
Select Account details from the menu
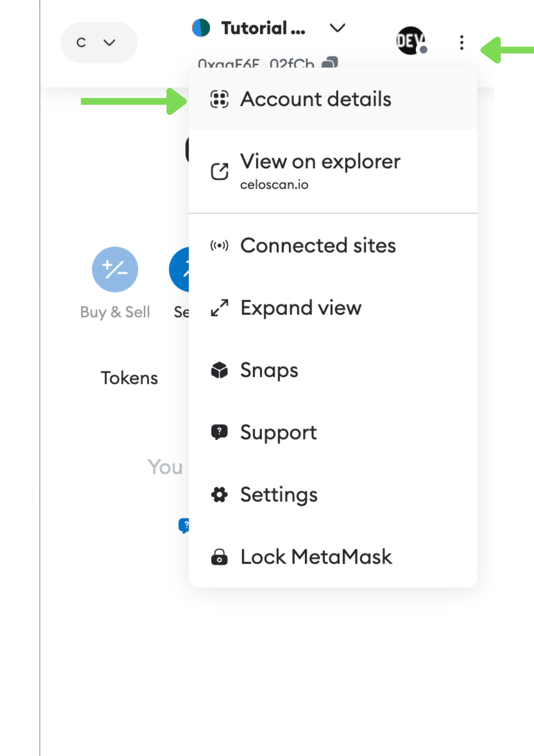tap(316, 99)
